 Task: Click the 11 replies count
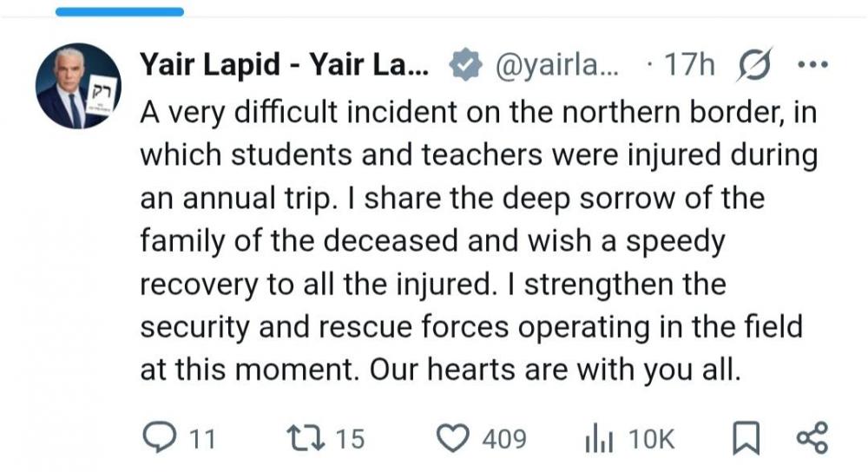tap(202, 439)
